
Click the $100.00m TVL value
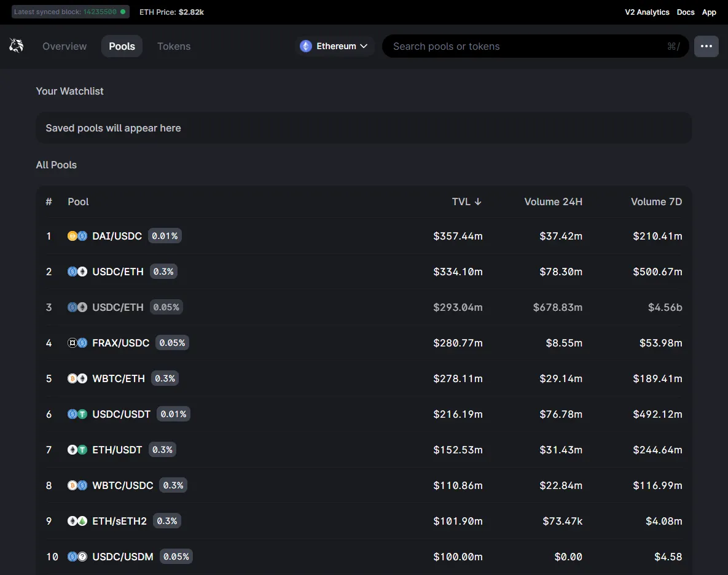coord(458,557)
